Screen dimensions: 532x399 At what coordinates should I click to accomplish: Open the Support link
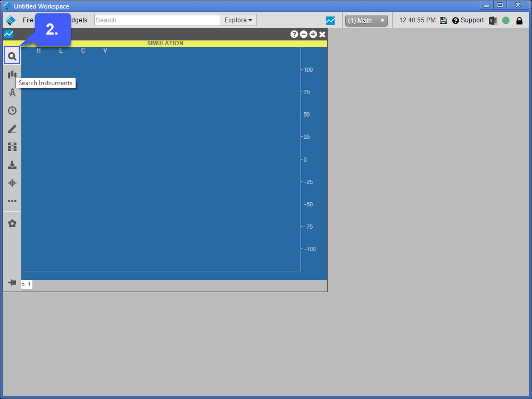[x=468, y=20]
